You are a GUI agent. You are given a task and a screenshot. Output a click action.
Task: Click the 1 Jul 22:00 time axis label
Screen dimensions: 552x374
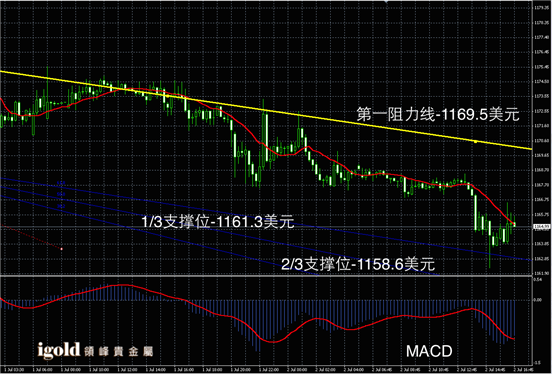click(x=269, y=370)
